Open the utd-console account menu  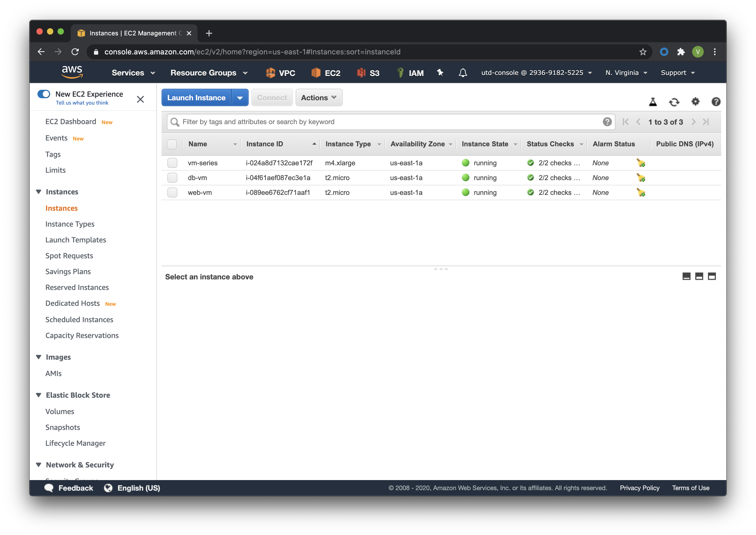[x=536, y=73]
